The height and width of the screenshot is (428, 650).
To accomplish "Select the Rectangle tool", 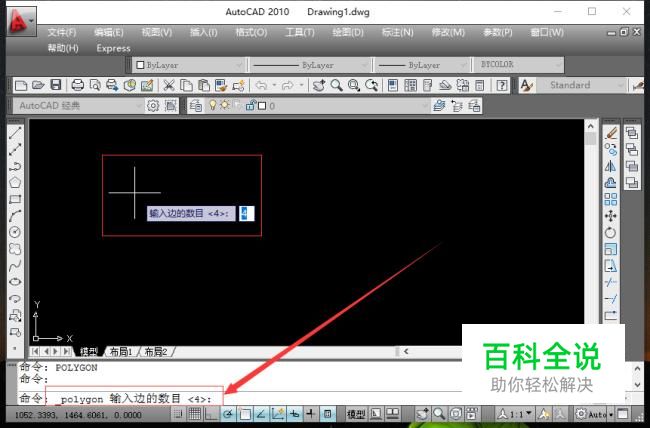I will coord(15,199).
